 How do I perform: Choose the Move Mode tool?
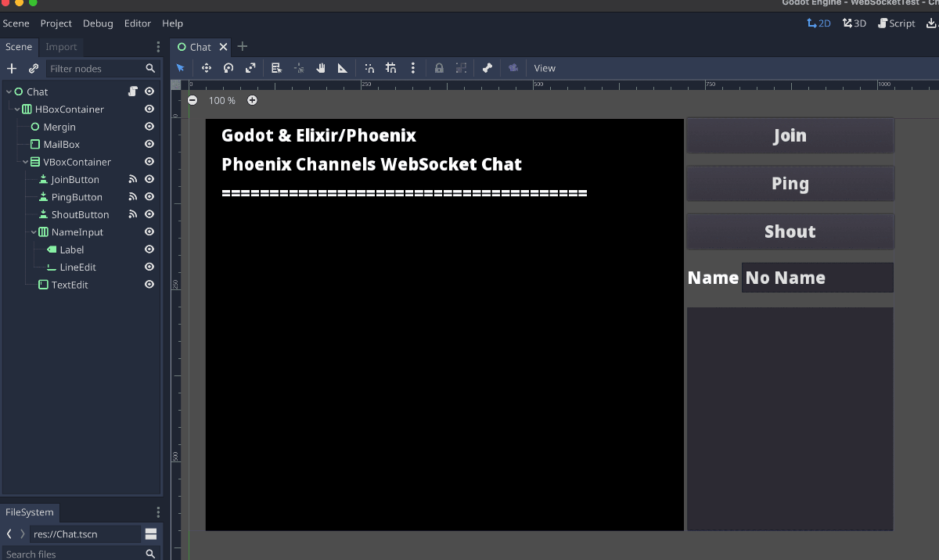[207, 68]
